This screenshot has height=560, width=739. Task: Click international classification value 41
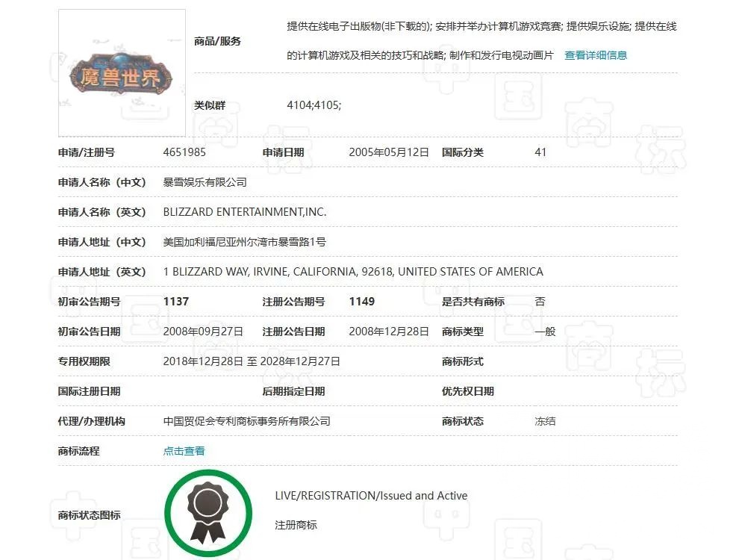point(540,152)
